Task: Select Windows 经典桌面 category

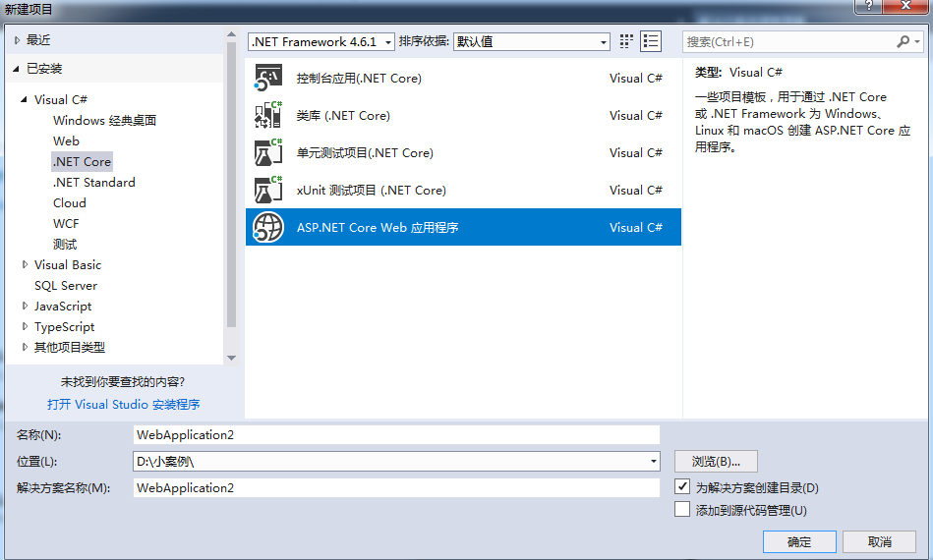Action: 105,120
